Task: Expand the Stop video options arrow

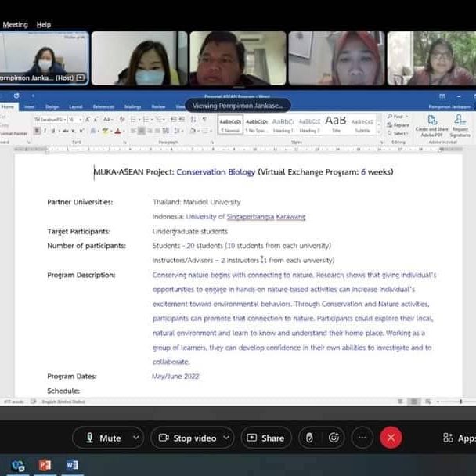Action: click(x=225, y=438)
